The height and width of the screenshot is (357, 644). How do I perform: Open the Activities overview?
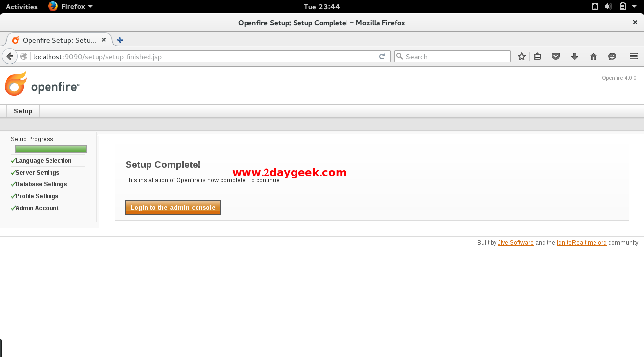[21, 7]
